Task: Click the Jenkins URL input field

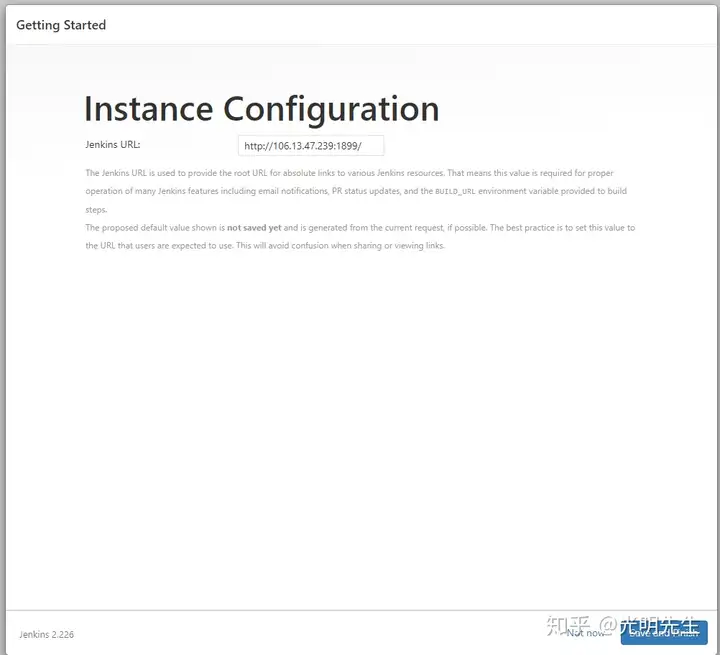Action: [x=311, y=146]
